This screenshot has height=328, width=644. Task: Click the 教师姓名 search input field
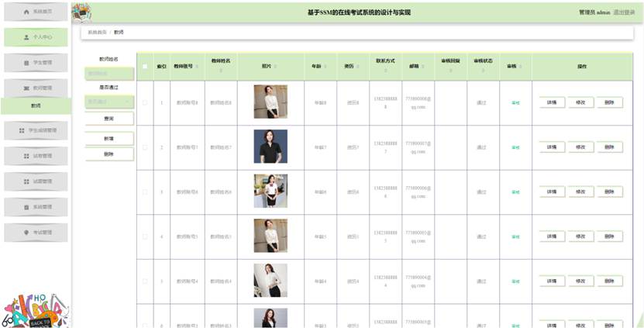pyautogui.click(x=109, y=74)
